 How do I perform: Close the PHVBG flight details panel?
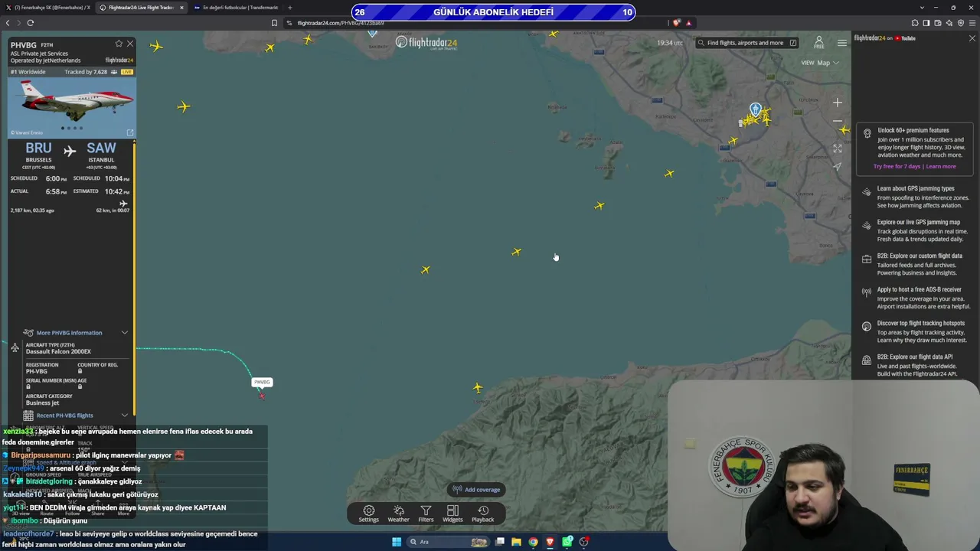(x=130, y=44)
